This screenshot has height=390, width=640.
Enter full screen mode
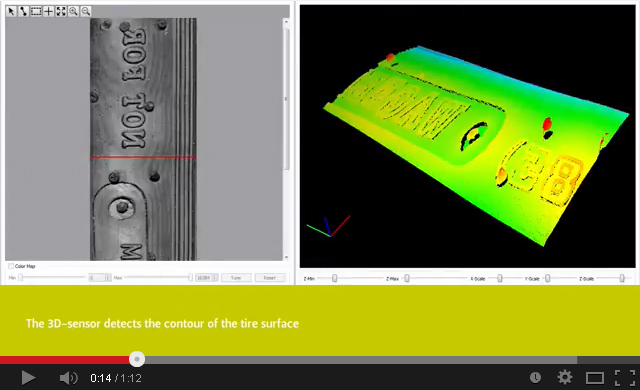tap(625, 378)
